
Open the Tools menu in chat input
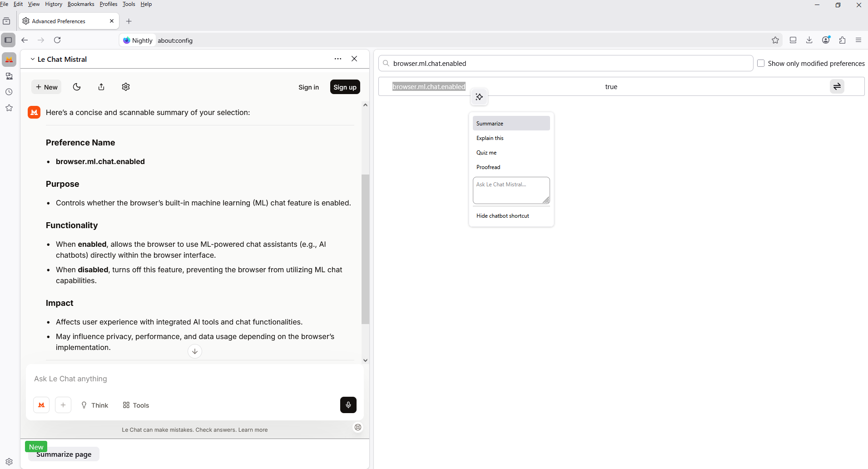click(x=136, y=405)
